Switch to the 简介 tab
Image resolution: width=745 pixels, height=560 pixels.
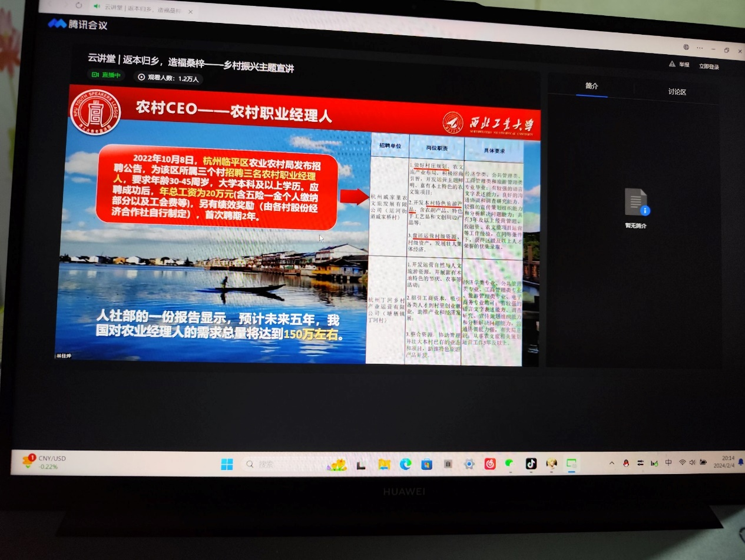click(591, 86)
